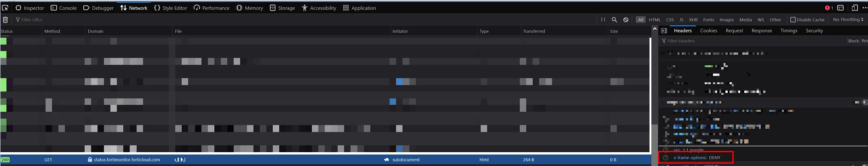Click the lock icon of status.fortimonitor.forticloud.com
Viewport: 868px width, 166px height.
(x=90, y=160)
